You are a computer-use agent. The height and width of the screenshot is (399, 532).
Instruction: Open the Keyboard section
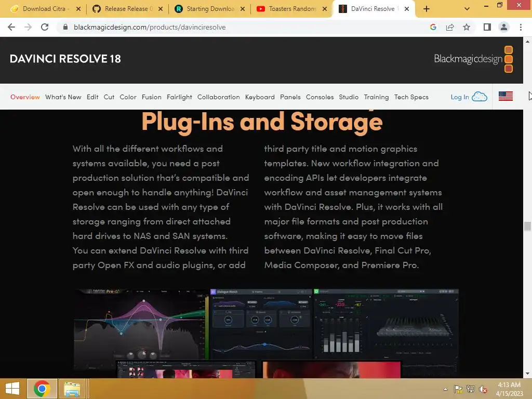pos(260,97)
